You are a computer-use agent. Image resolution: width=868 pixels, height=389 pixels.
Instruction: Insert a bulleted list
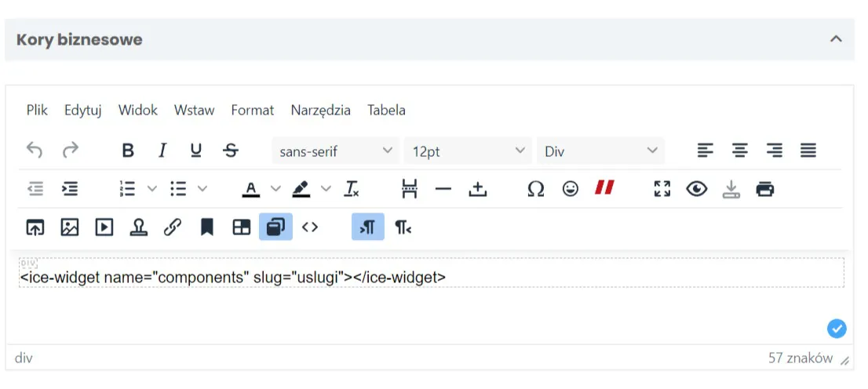click(177, 189)
